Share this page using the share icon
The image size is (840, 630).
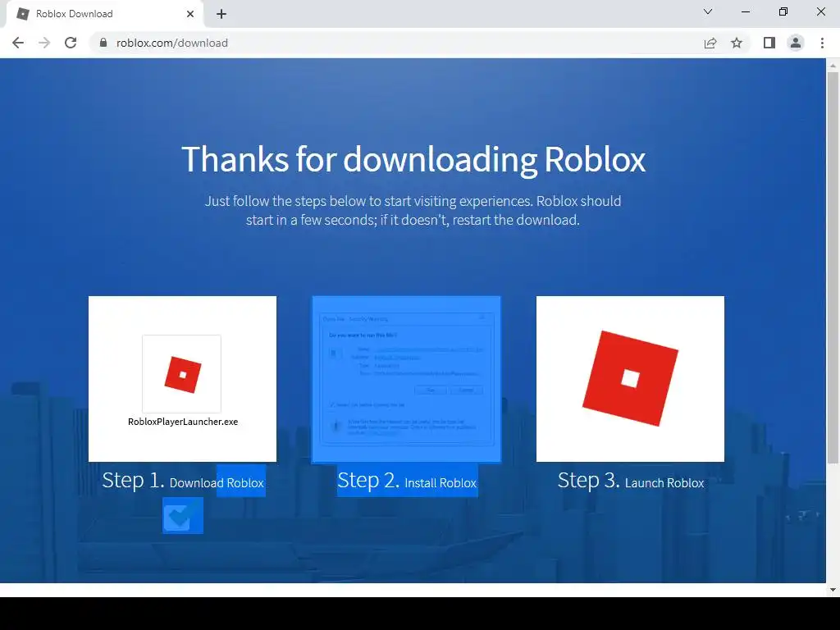710,43
